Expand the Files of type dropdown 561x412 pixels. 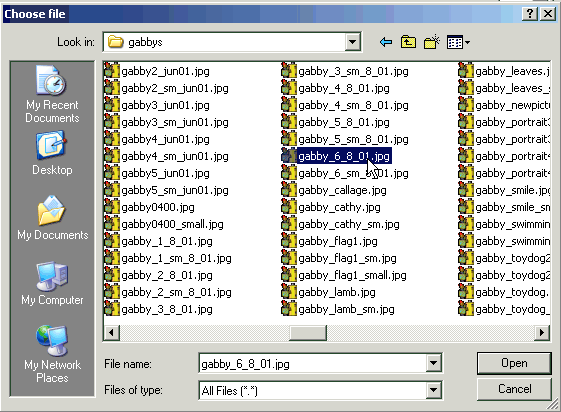[x=433, y=390]
